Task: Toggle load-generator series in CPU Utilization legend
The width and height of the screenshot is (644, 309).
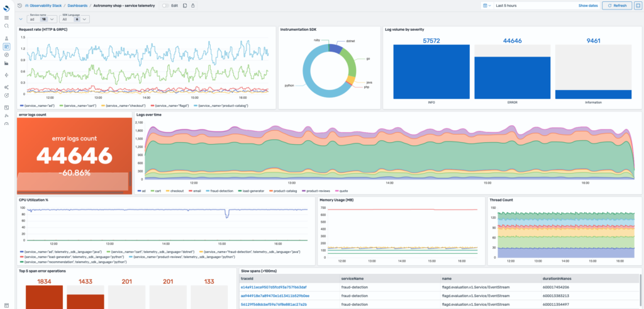Action: pyautogui.click(x=70, y=257)
